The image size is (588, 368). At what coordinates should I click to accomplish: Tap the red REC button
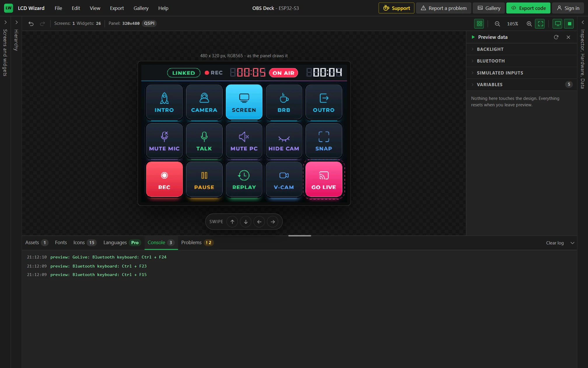point(164,179)
